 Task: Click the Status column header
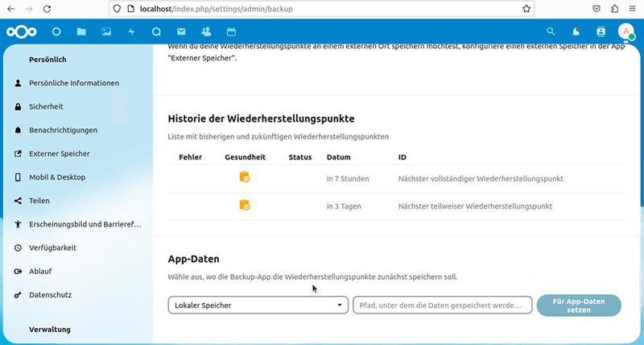pyautogui.click(x=300, y=157)
